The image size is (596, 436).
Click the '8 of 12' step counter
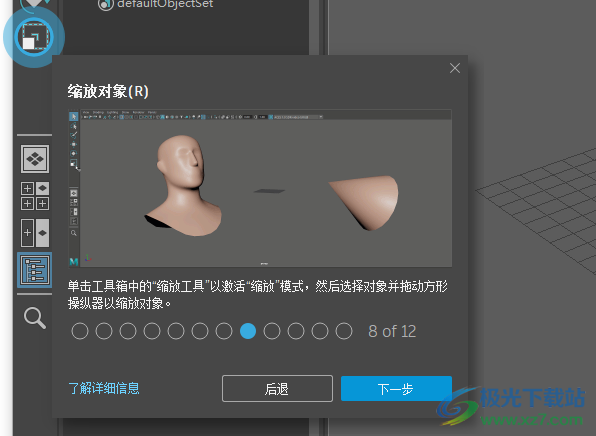click(392, 331)
